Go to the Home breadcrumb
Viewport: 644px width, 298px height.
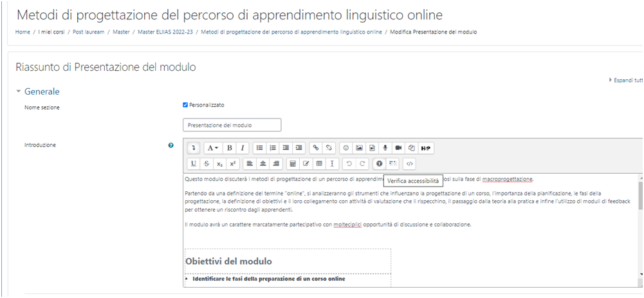click(23, 32)
